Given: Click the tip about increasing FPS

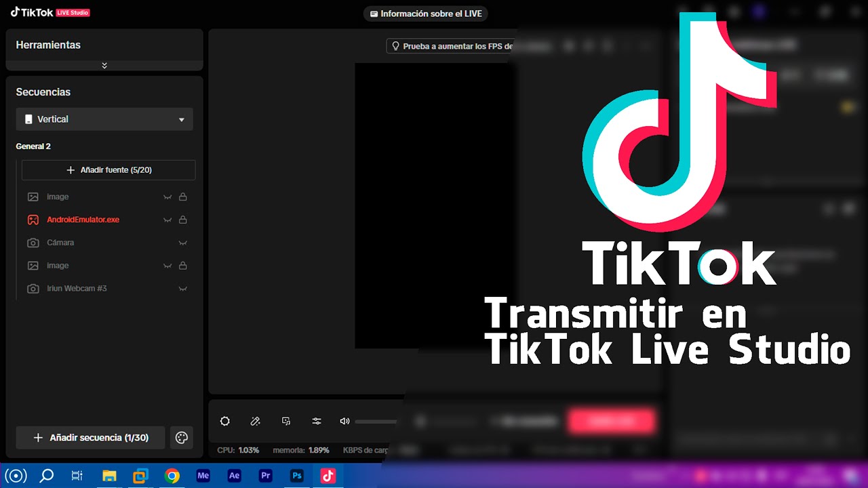Looking at the screenshot, I should [450, 46].
